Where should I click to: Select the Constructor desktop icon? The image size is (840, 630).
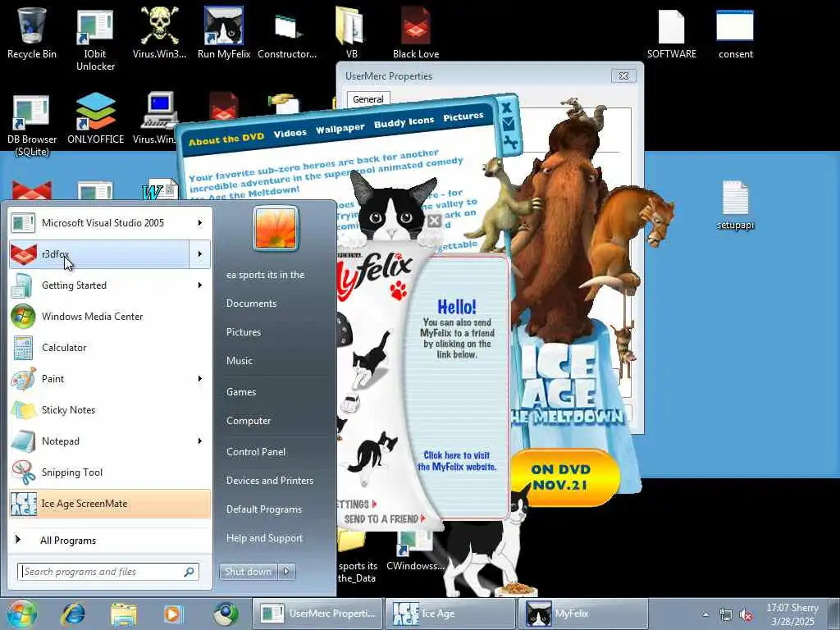[x=287, y=33]
